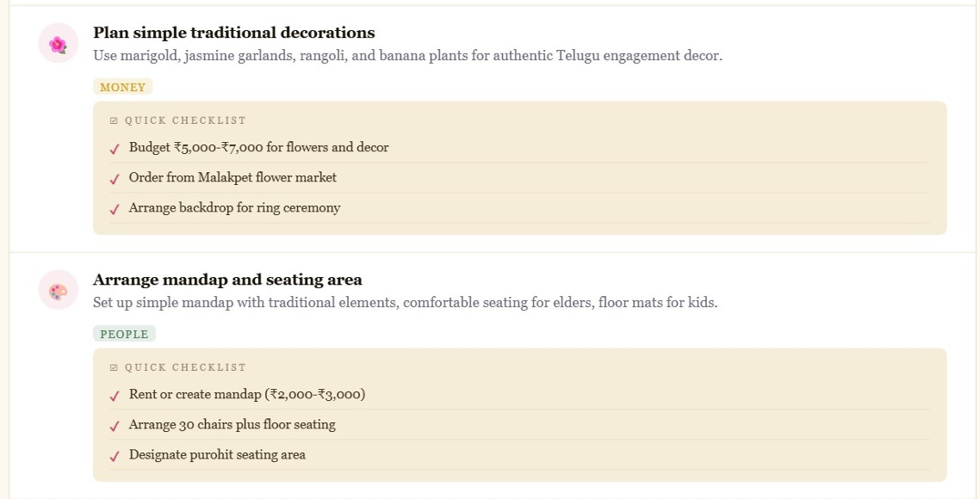Select the MONEY tag badge
The image size is (980, 499).
coord(122,88)
